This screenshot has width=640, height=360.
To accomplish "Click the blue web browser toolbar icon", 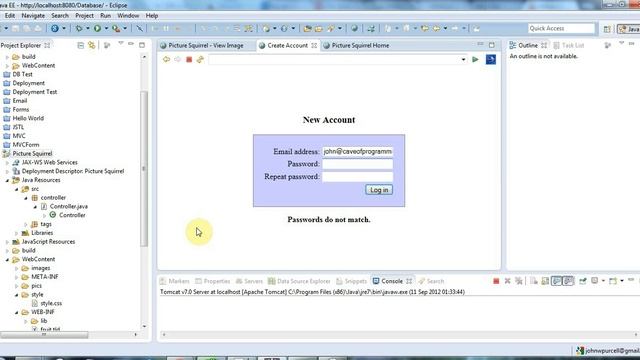I will pyautogui.click(x=55, y=28).
